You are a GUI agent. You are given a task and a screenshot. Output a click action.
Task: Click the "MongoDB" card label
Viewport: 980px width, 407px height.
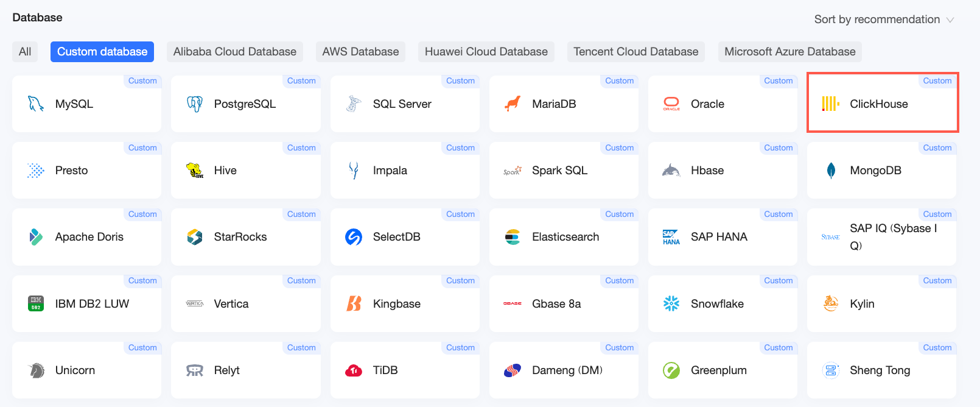tap(876, 171)
